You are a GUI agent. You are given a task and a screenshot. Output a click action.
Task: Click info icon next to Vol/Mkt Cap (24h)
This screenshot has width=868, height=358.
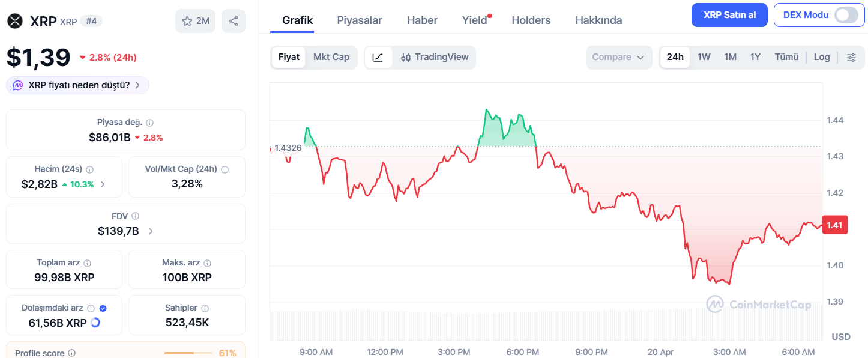(x=225, y=169)
